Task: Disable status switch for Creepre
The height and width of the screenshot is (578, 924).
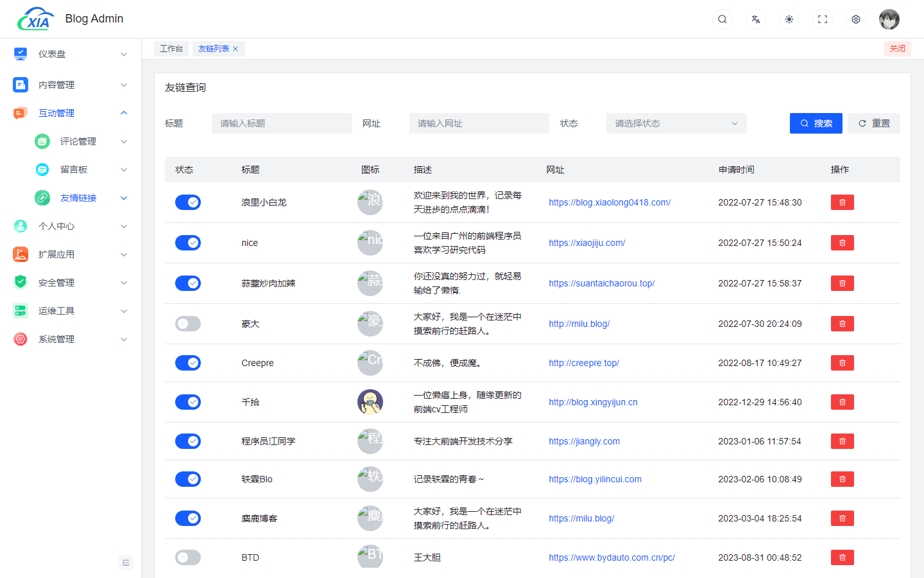Action: click(x=188, y=363)
